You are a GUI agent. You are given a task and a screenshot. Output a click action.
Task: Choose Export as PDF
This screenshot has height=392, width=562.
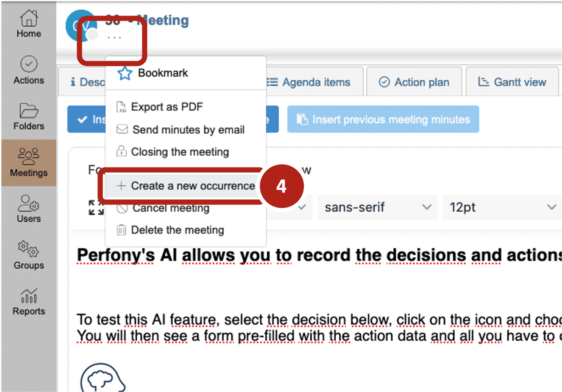(167, 107)
